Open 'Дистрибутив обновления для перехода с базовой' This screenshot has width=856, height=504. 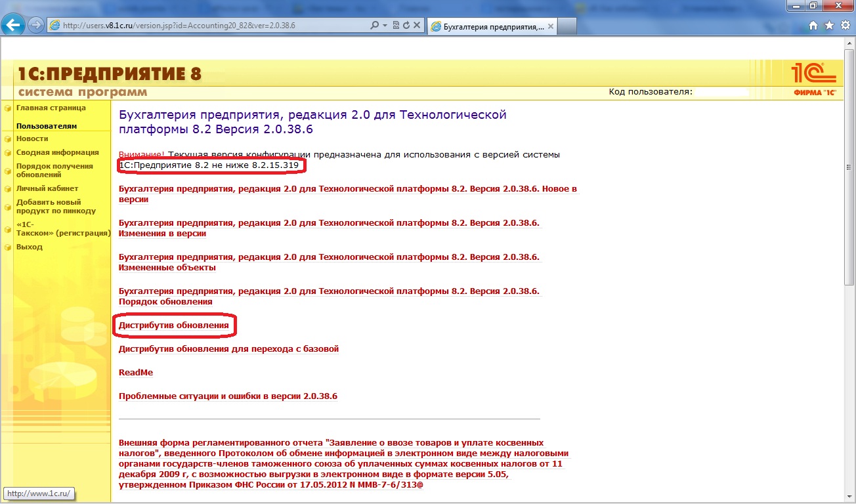tap(228, 348)
